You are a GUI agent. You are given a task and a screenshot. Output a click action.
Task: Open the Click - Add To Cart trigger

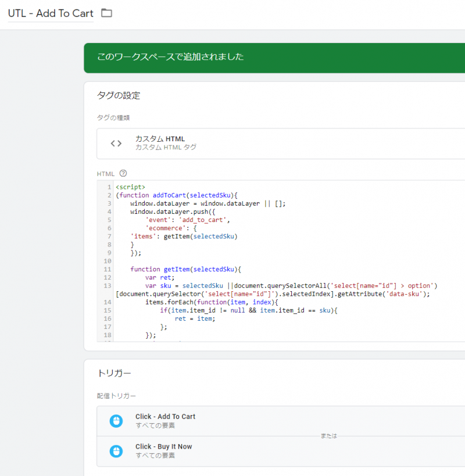281,421
